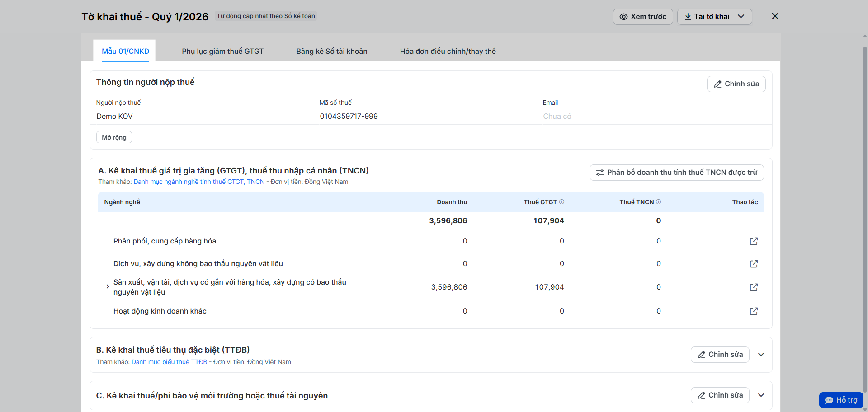
Task: Expand Sản xuất, vận tải row chevron
Action: (108, 287)
